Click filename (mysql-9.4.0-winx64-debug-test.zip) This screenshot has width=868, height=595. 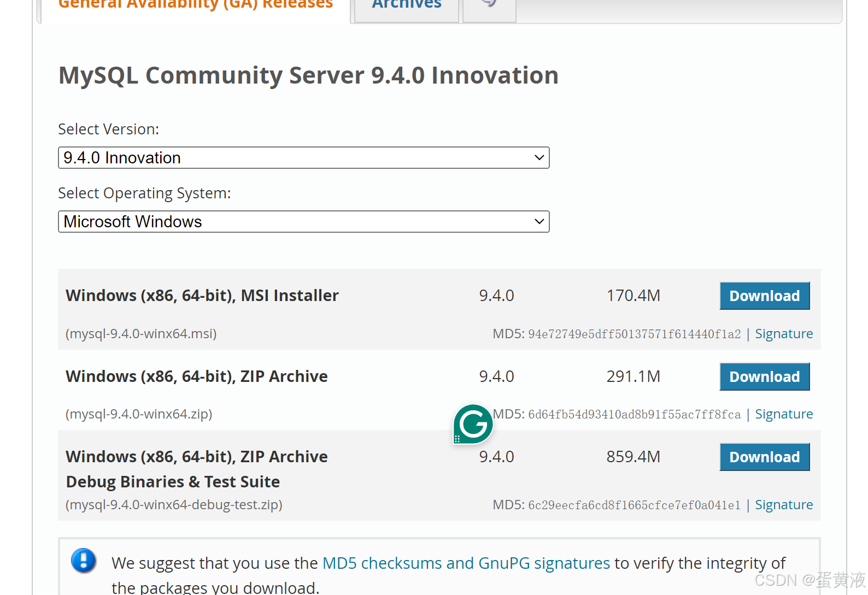[x=174, y=505]
